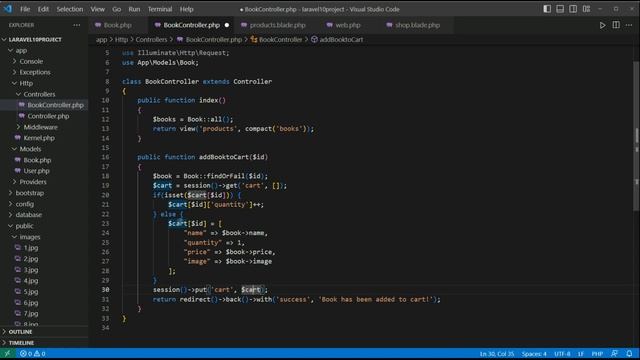
Task: Open the File menu
Action: 25,9
